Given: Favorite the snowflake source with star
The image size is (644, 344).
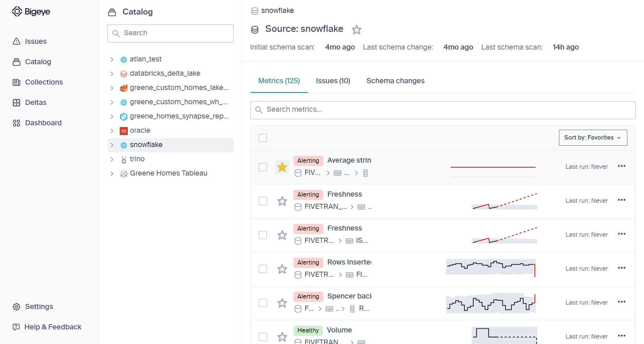Looking at the screenshot, I should [x=357, y=30].
